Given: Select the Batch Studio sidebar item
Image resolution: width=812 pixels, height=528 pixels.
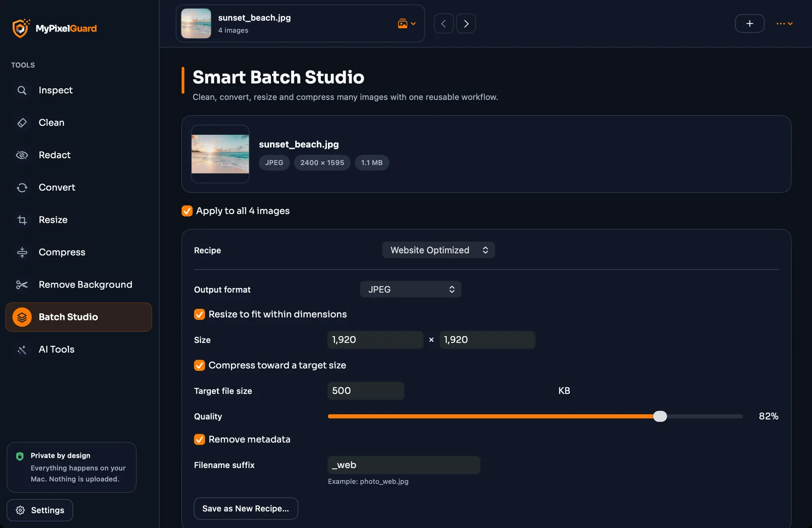Looking at the screenshot, I should [79, 318].
